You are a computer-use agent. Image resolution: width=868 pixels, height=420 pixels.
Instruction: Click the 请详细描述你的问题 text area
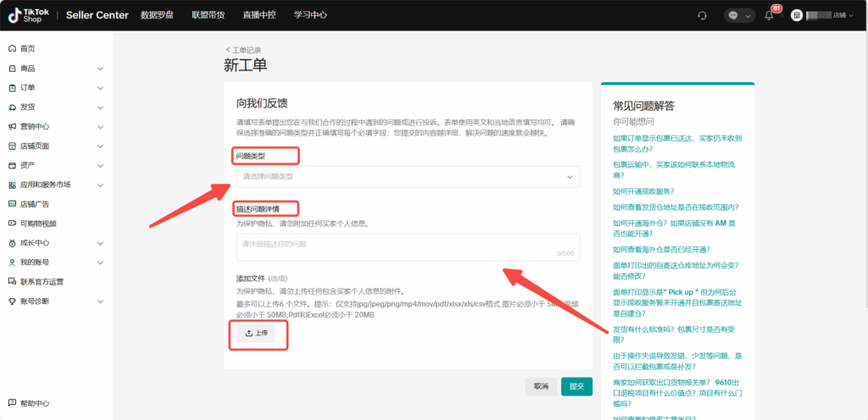point(408,246)
